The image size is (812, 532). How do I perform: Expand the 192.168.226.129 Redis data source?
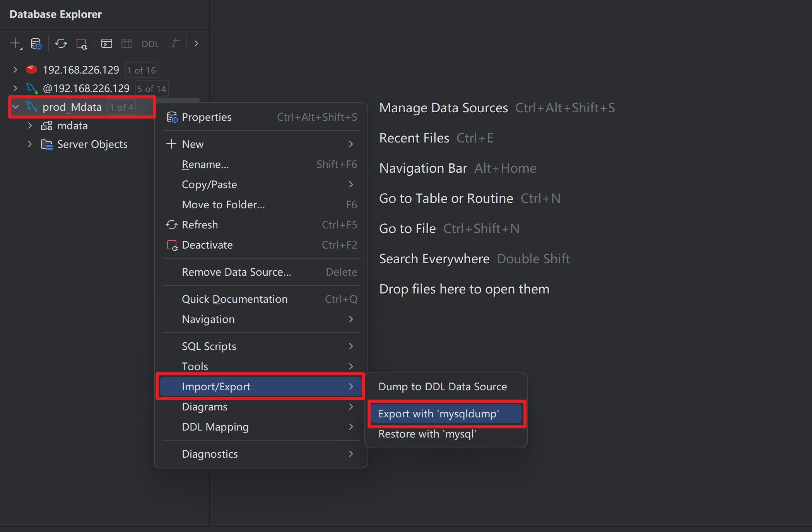[15, 70]
